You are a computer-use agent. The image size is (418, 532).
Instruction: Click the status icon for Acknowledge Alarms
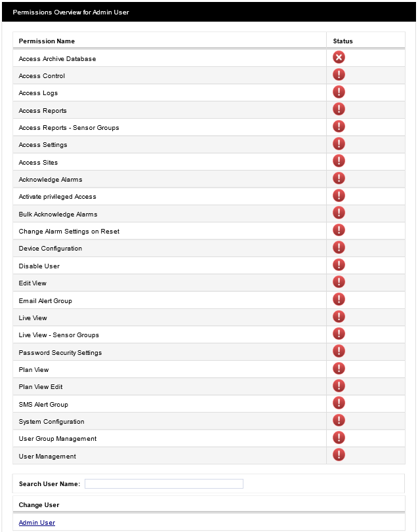pos(339,178)
